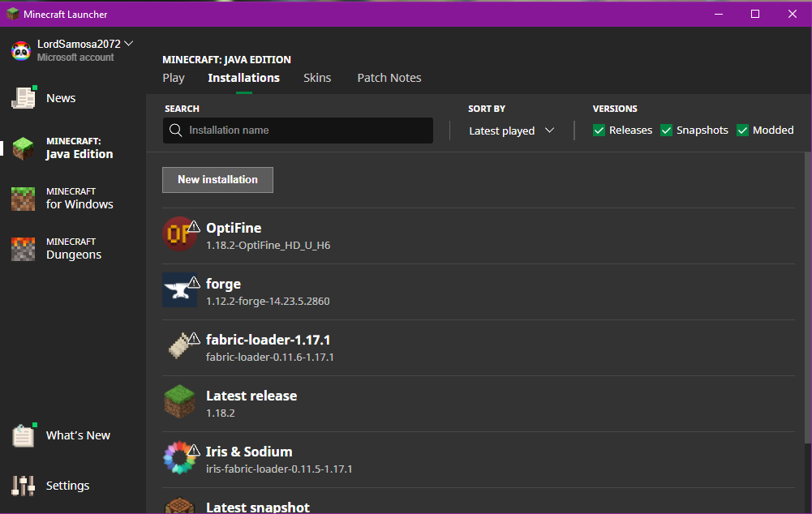Image resolution: width=812 pixels, height=514 pixels.
Task: Click warning triangle on Iris & Sodium
Action: [x=194, y=450]
